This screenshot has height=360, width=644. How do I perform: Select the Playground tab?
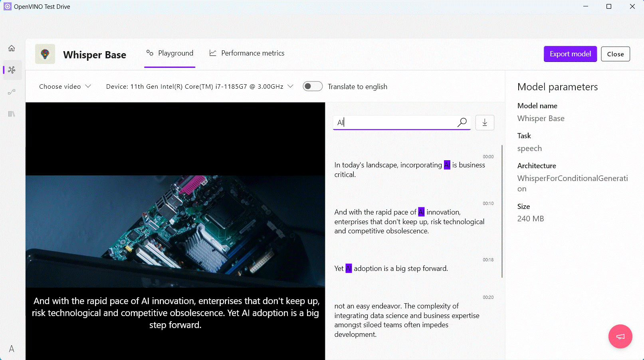click(x=169, y=53)
